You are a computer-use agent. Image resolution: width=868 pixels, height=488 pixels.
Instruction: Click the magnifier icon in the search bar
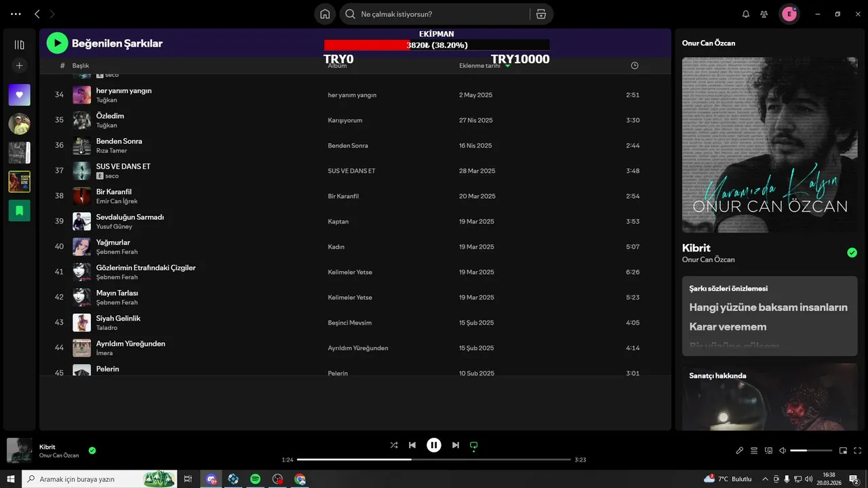tap(350, 14)
